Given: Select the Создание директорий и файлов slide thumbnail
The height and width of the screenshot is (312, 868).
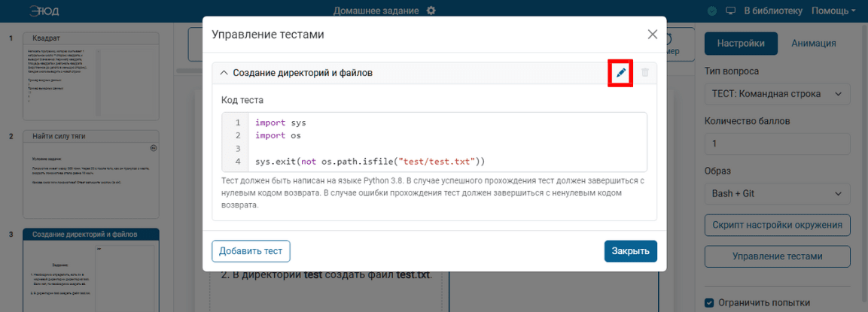Looking at the screenshot, I should click(91, 270).
